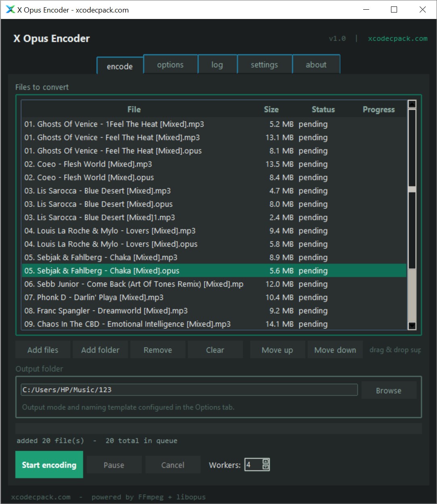This screenshot has width=437, height=504.
Task: Click the output folder path field
Action: [x=189, y=390]
